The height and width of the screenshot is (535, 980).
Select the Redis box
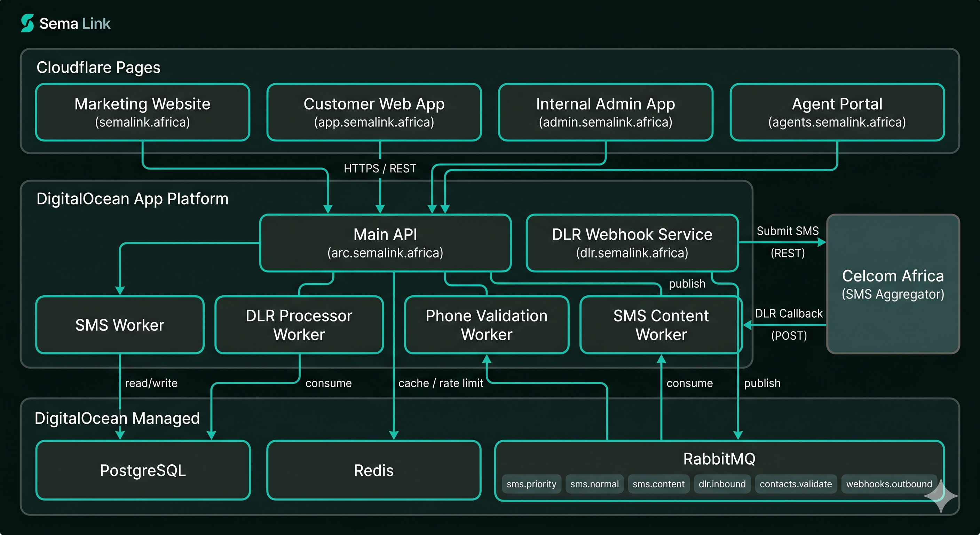(374, 470)
